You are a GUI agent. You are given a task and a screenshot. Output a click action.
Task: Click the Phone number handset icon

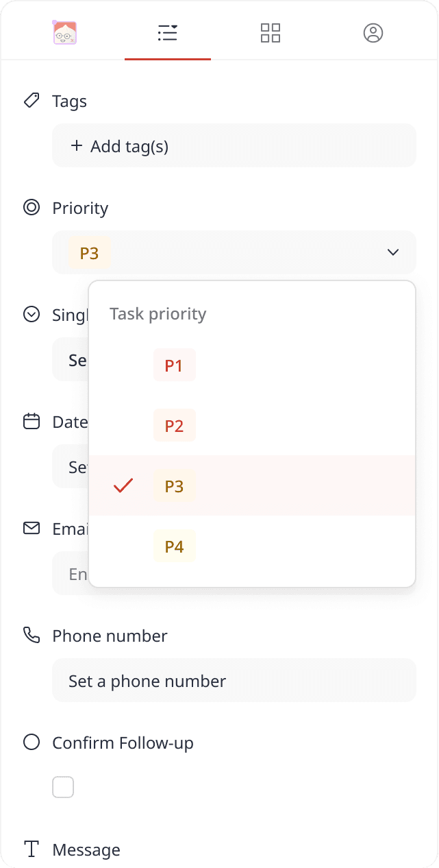pyautogui.click(x=32, y=635)
